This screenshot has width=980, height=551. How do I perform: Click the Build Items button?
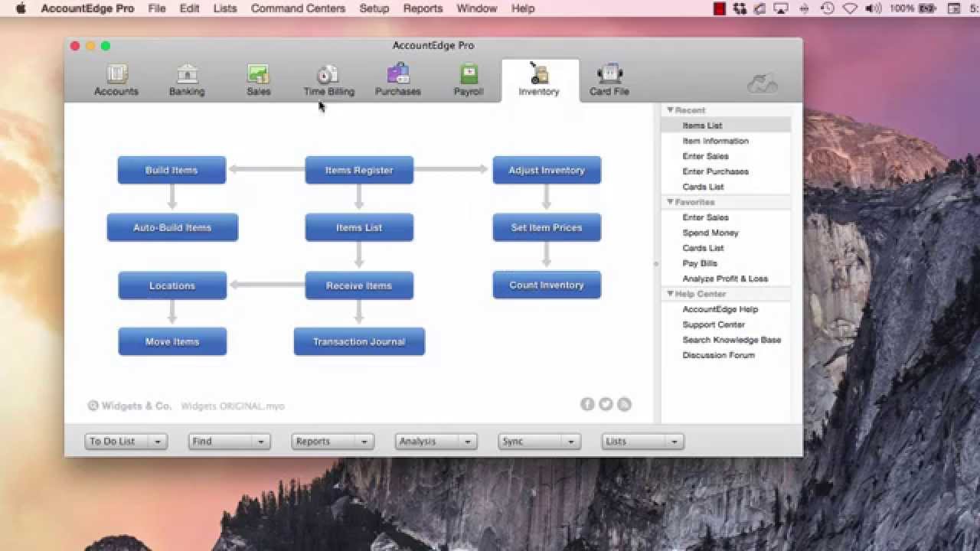click(x=171, y=170)
